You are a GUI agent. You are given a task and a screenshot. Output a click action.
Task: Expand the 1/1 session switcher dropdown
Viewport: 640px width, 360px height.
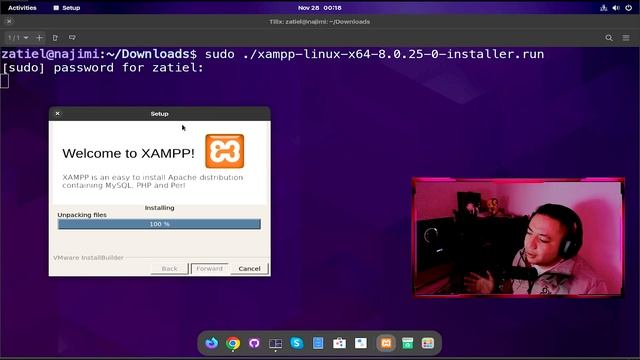(x=18, y=38)
